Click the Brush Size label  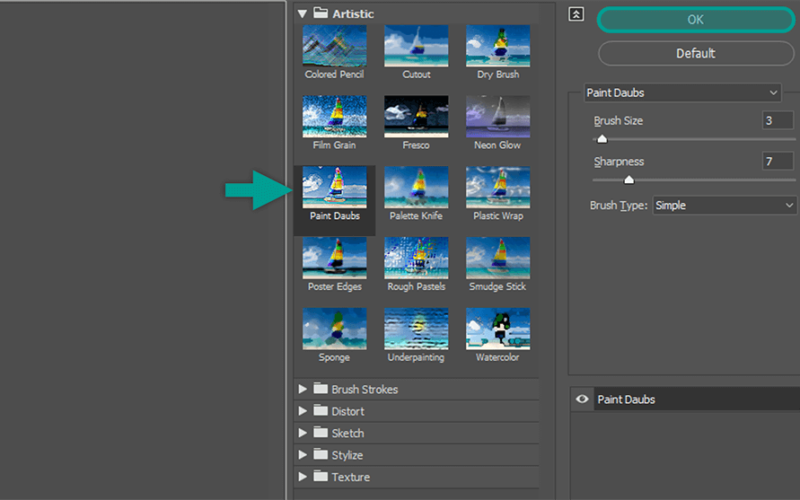(x=618, y=121)
